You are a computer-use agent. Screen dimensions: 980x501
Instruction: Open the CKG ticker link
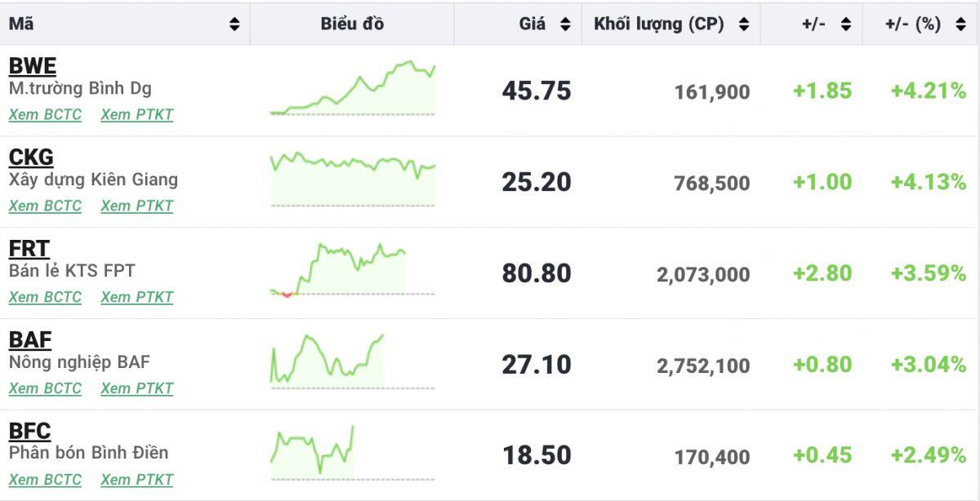click(x=31, y=157)
